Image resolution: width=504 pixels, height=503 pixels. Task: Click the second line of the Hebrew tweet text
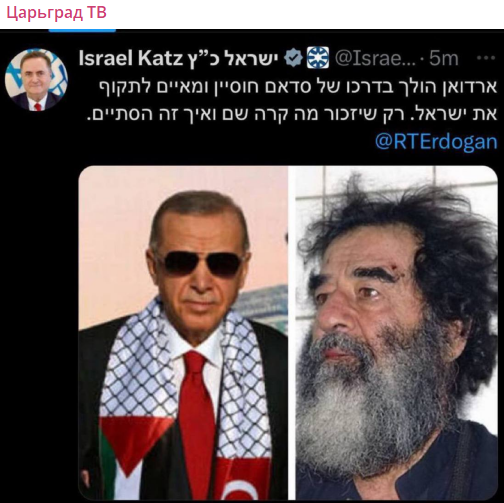click(292, 114)
